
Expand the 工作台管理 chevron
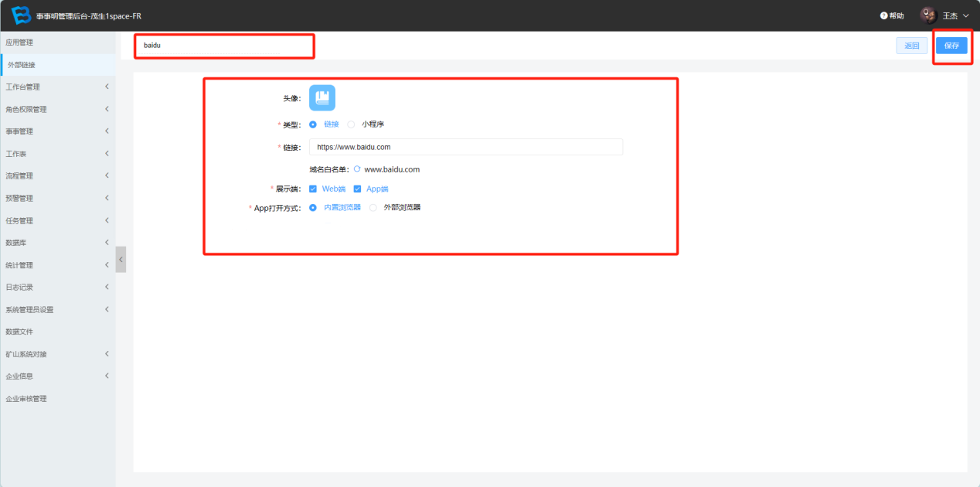(x=107, y=87)
